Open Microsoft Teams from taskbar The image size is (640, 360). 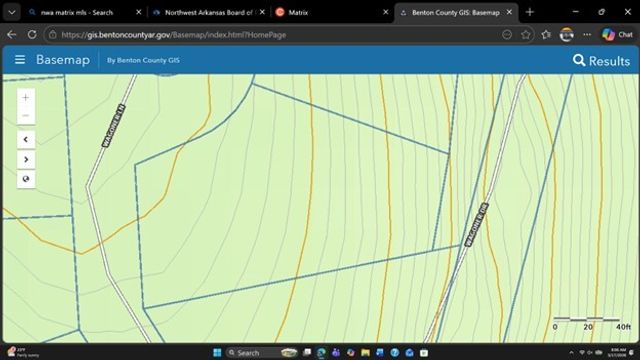tap(336, 353)
